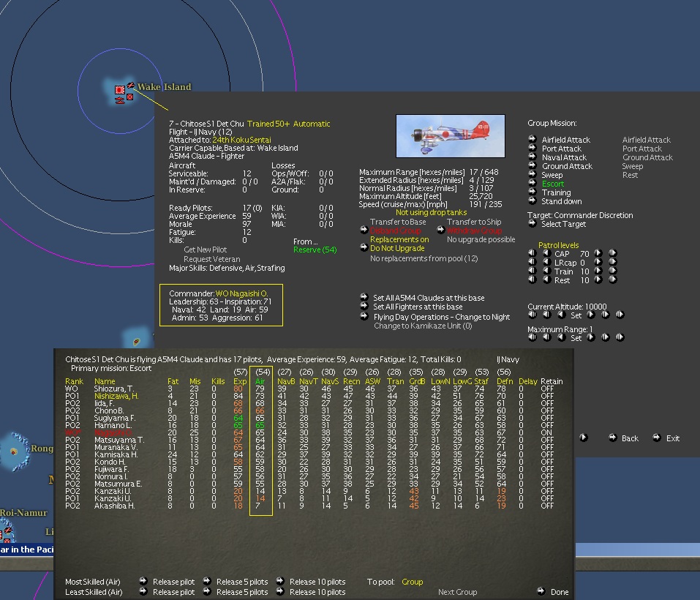The height and width of the screenshot is (600, 700).
Task: Click the Withdraw Group arrow icon
Action: tap(440, 230)
